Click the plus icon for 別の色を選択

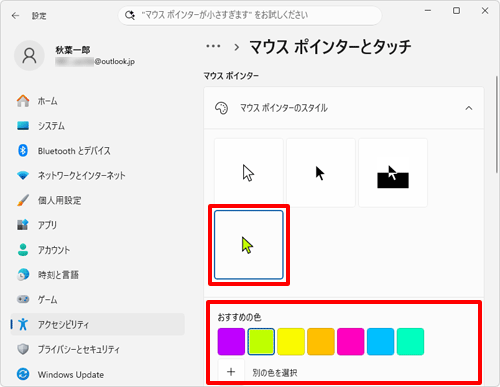[x=231, y=372]
